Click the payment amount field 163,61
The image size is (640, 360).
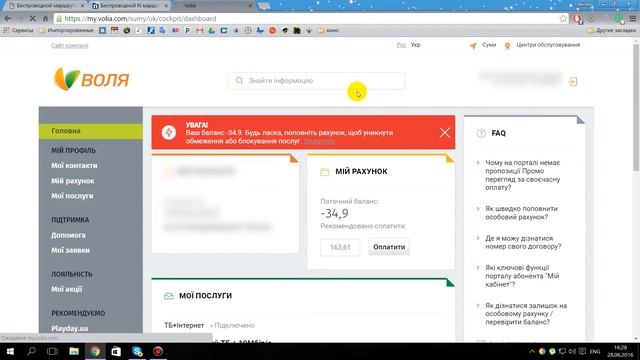340,247
